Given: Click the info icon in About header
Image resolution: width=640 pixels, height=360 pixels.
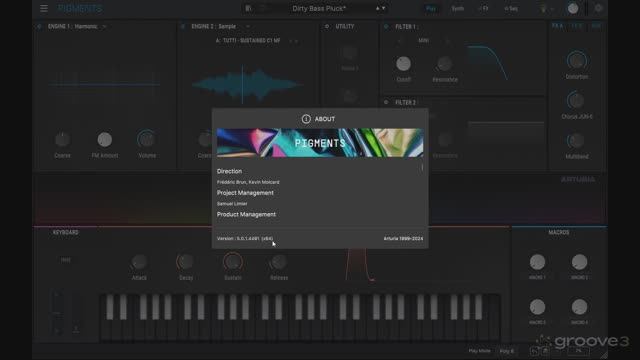Looking at the screenshot, I should tap(306, 119).
